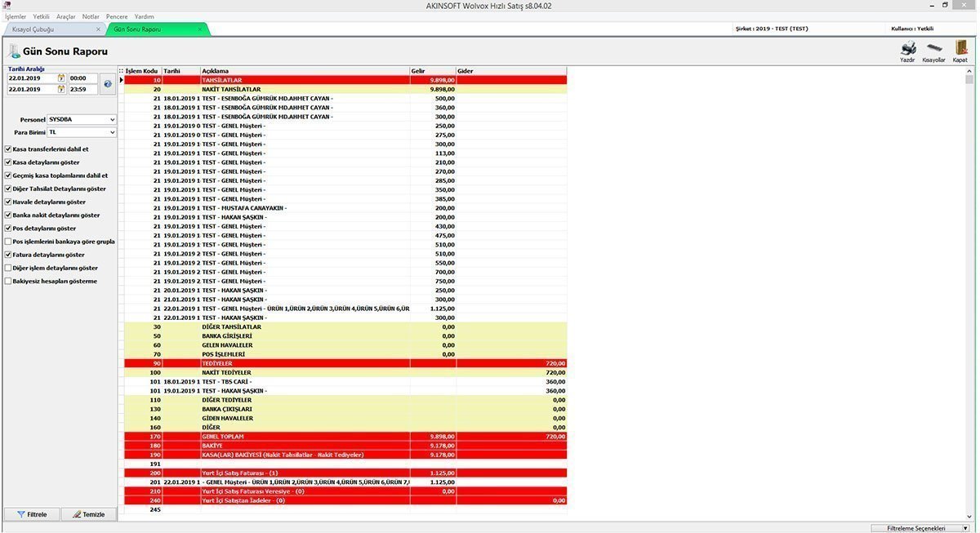Click the start time 00:00 field
Screen dimensions: 980x533
click(83, 78)
